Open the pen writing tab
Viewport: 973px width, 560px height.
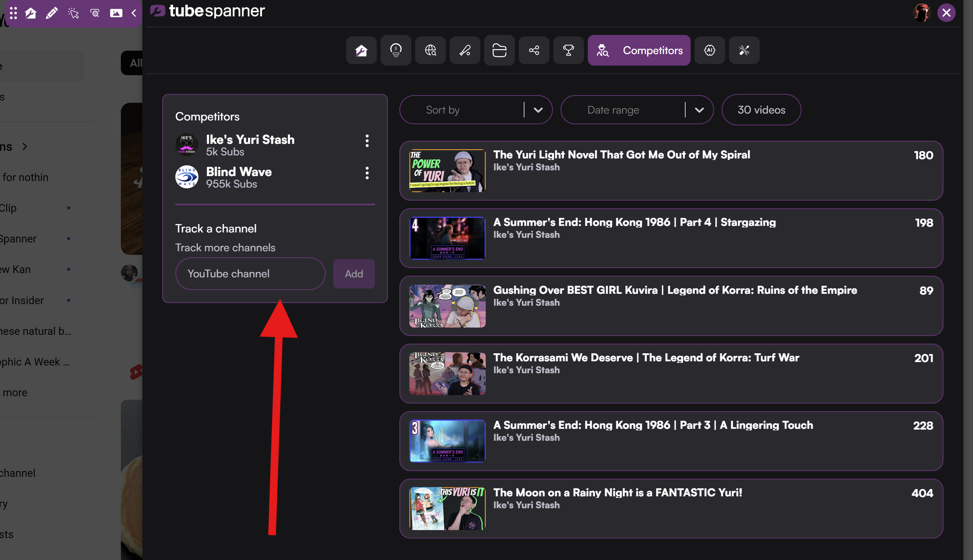(465, 50)
